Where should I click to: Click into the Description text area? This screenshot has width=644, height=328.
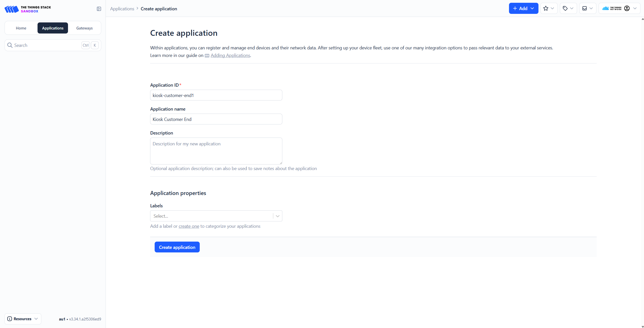[216, 151]
